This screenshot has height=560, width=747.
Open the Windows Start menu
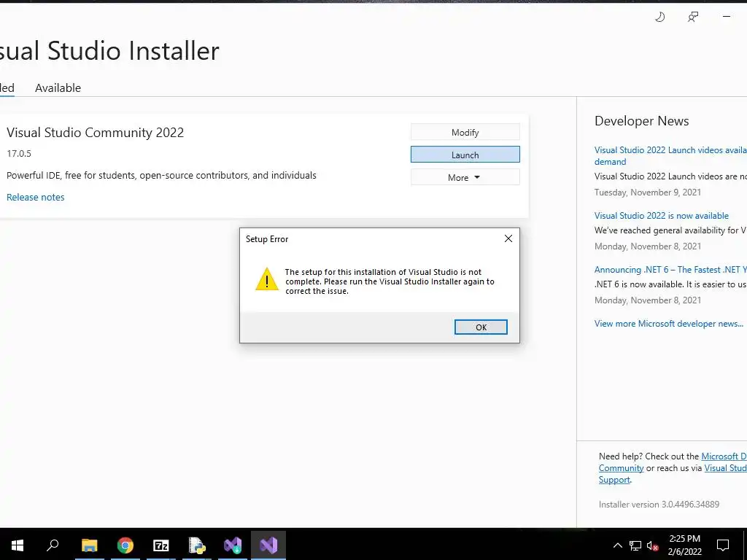[x=18, y=545]
